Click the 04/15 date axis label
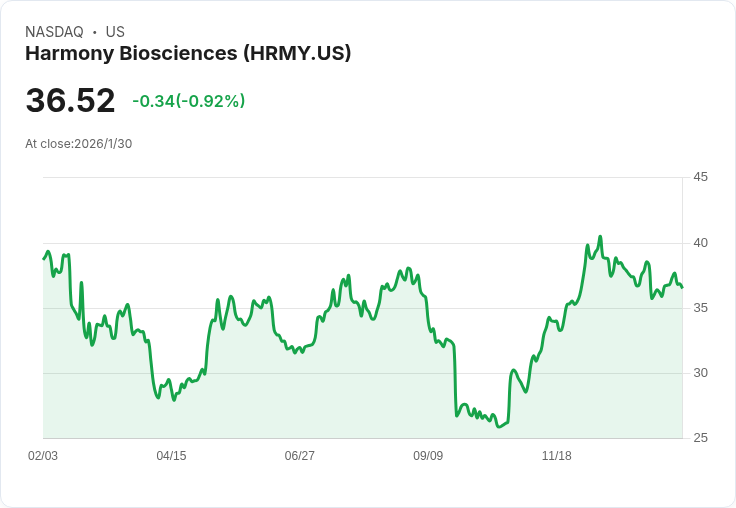The height and width of the screenshot is (508, 736). click(x=171, y=455)
